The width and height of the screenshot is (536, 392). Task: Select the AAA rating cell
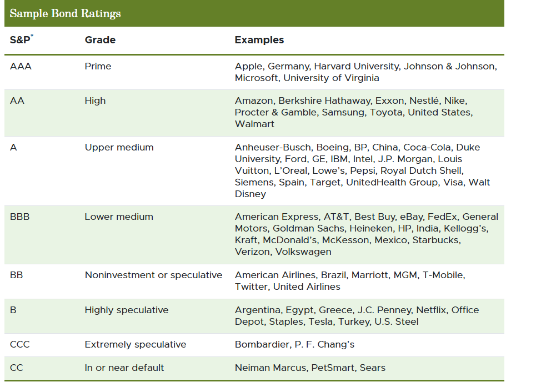(x=21, y=66)
